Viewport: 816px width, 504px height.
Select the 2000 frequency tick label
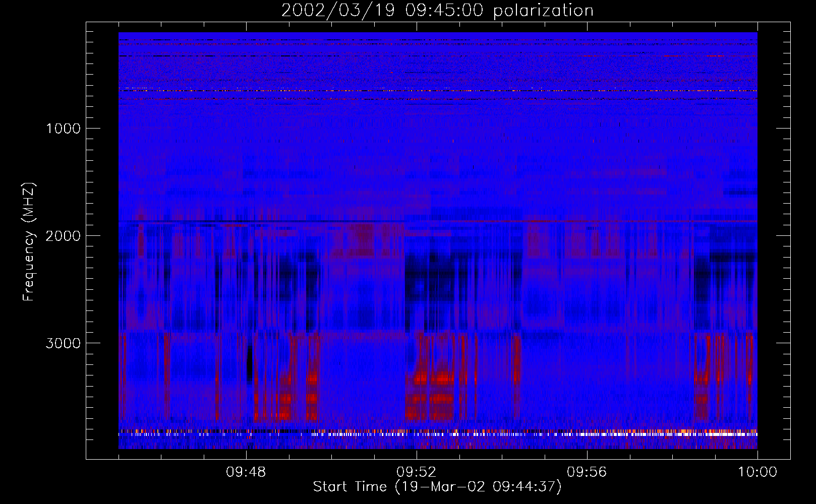click(x=63, y=236)
